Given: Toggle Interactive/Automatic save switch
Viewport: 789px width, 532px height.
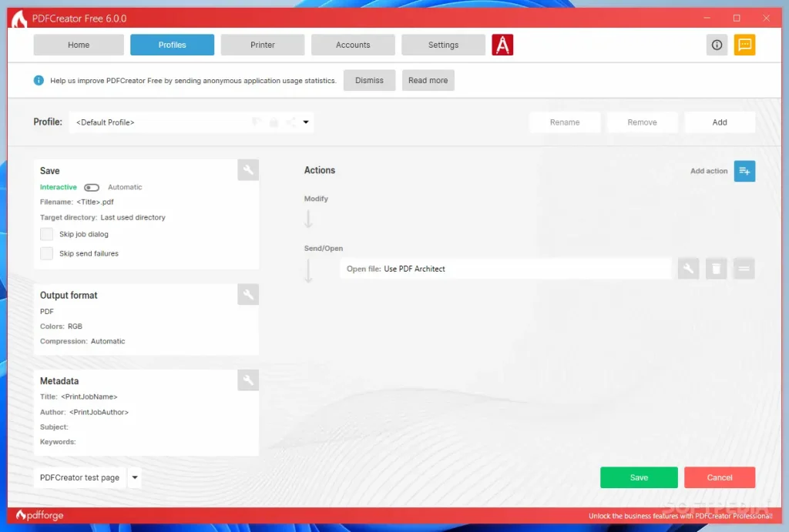Looking at the screenshot, I should 92,188.
